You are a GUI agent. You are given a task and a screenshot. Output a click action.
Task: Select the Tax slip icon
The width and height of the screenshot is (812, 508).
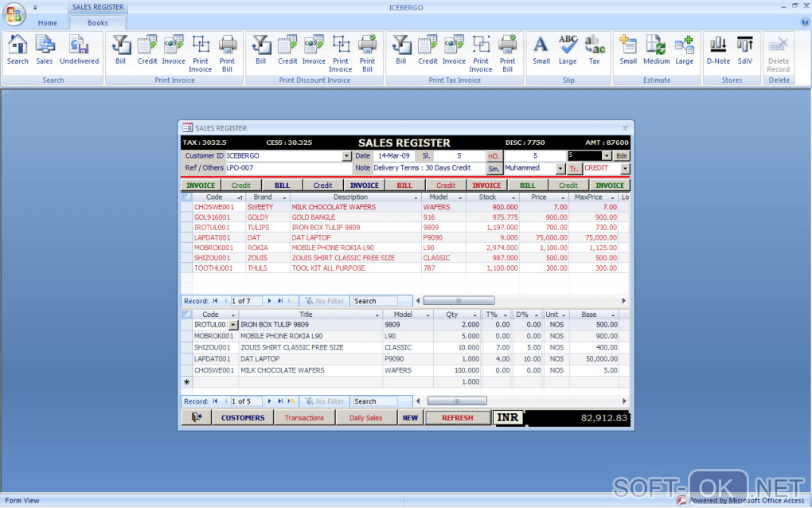click(595, 50)
